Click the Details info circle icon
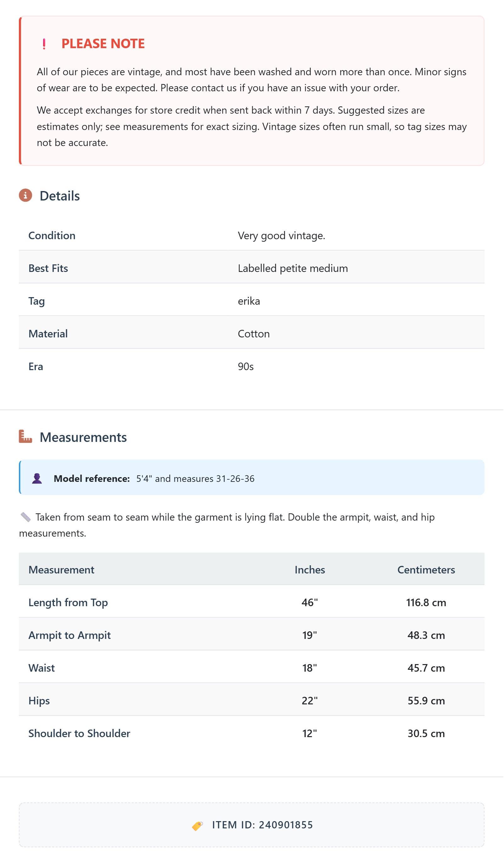Image resolution: width=504 pixels, height=863 pixels. [x=25, y=195]
